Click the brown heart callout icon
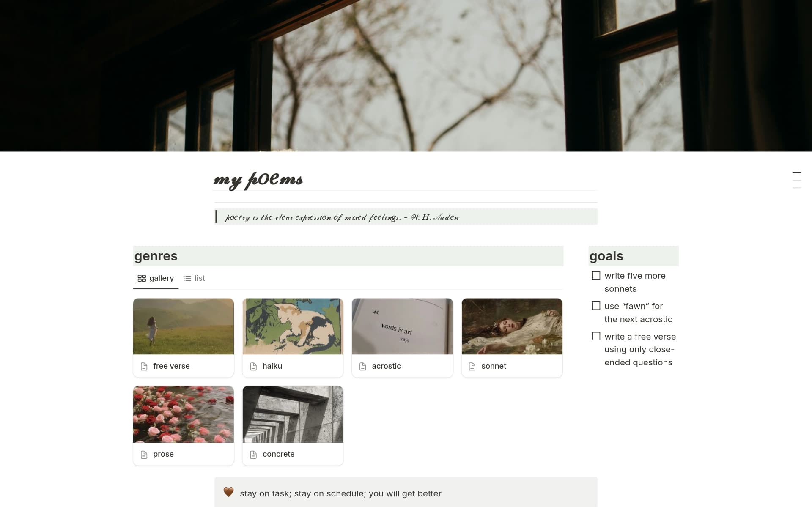 click(x=228, y=492)
